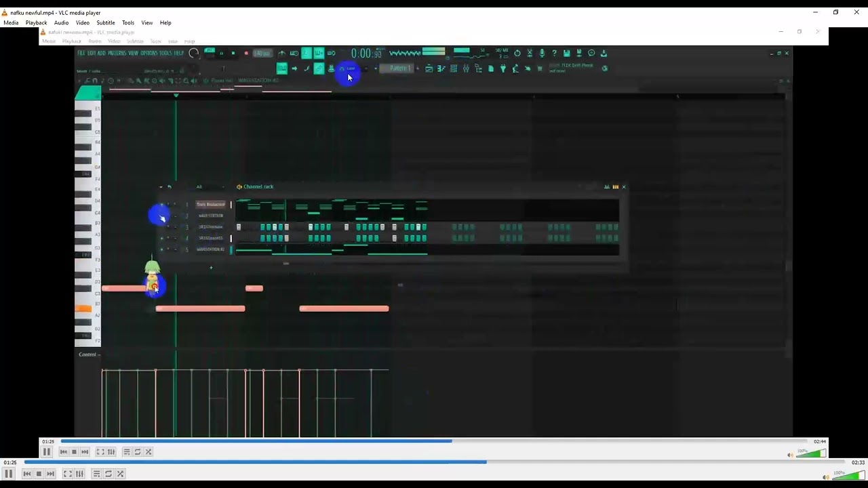Click the question mark help icon in FL
The height and width of the screenshot is (488, 868).
point(554,53)
